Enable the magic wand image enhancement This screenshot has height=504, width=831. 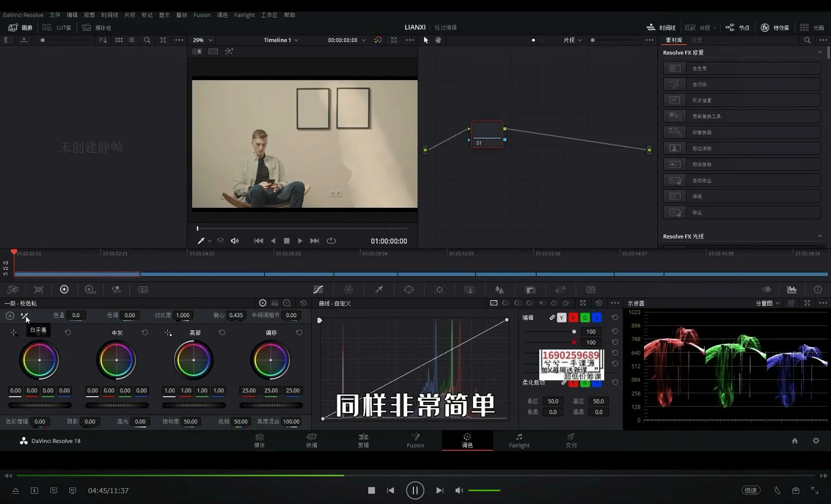(x=229, y=51)
